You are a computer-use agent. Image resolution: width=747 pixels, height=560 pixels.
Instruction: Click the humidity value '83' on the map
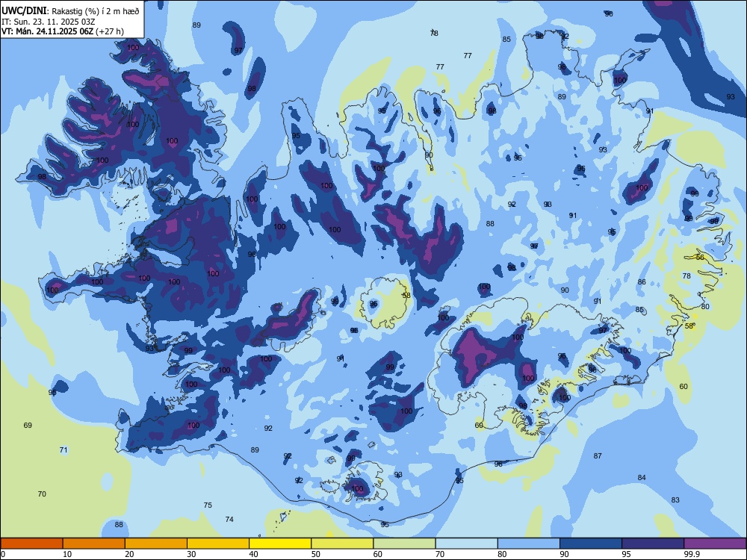pos(675,500)
